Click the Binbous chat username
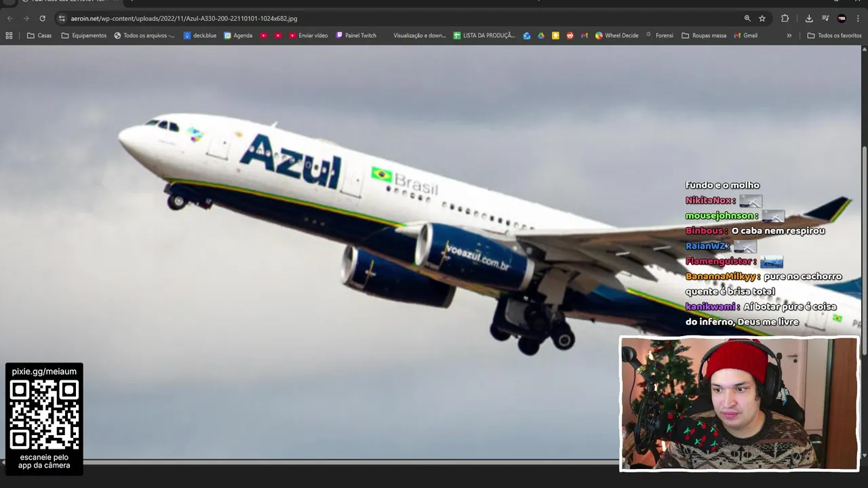The image size is (868, 488). [706, 230]
